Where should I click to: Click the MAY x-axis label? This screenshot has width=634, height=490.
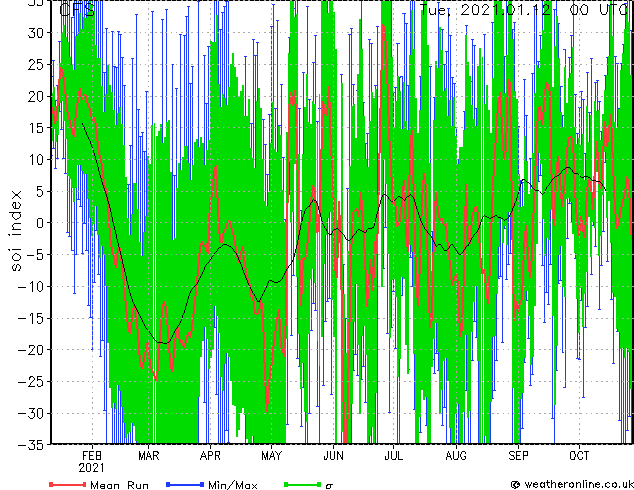point(271,456)
